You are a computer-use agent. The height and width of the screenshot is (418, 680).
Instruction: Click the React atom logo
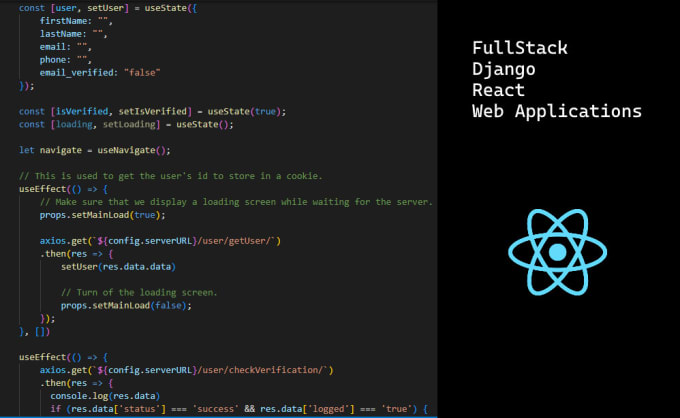(x=557, y=252)
